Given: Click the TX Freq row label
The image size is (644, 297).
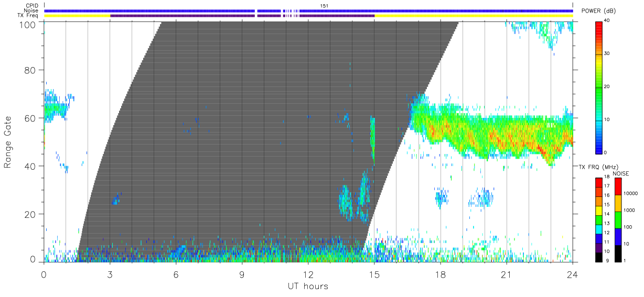Looking at the screenshot, I should [x=28, y=16].
